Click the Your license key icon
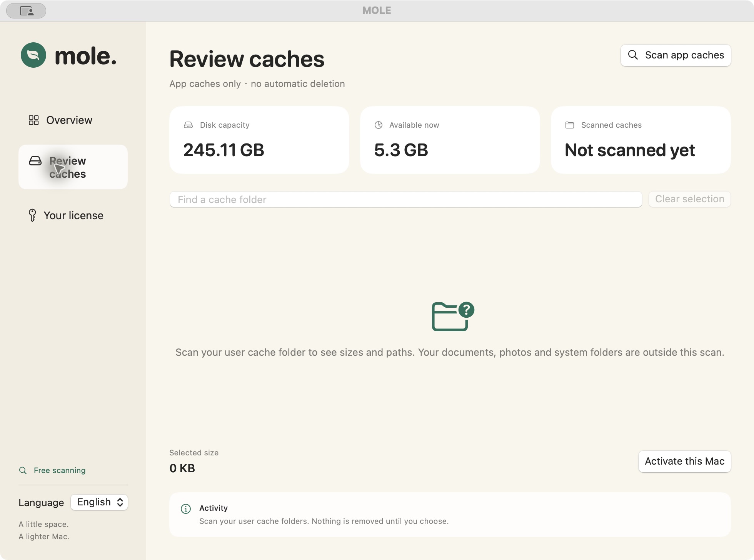 pyautogui.click(x=32, y=215)
